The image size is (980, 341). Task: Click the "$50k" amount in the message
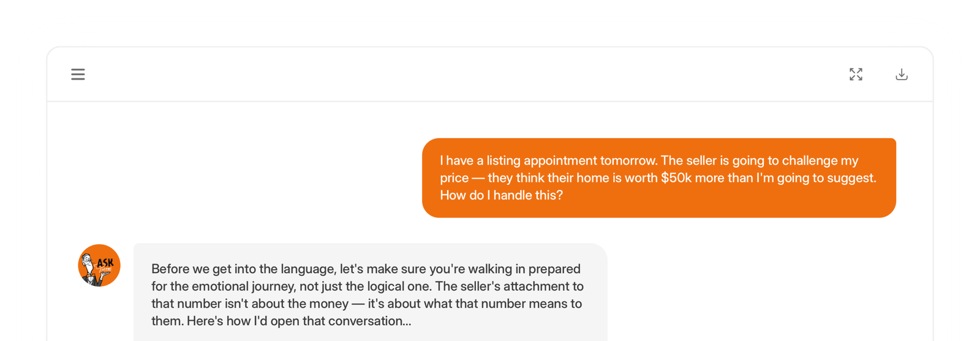click(676, 178)
